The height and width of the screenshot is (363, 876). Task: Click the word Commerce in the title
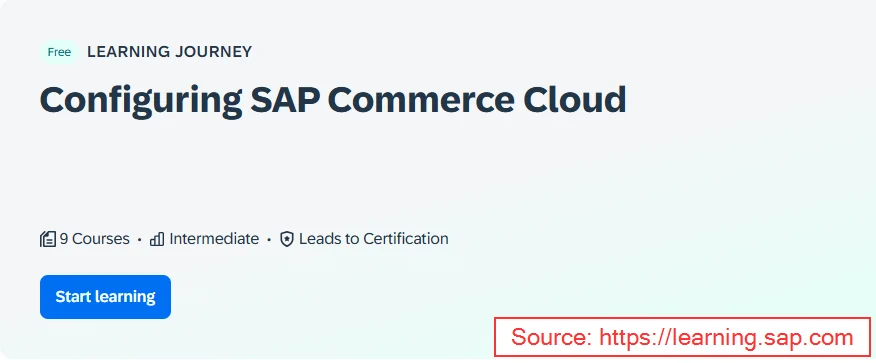[x=421, y=99]
